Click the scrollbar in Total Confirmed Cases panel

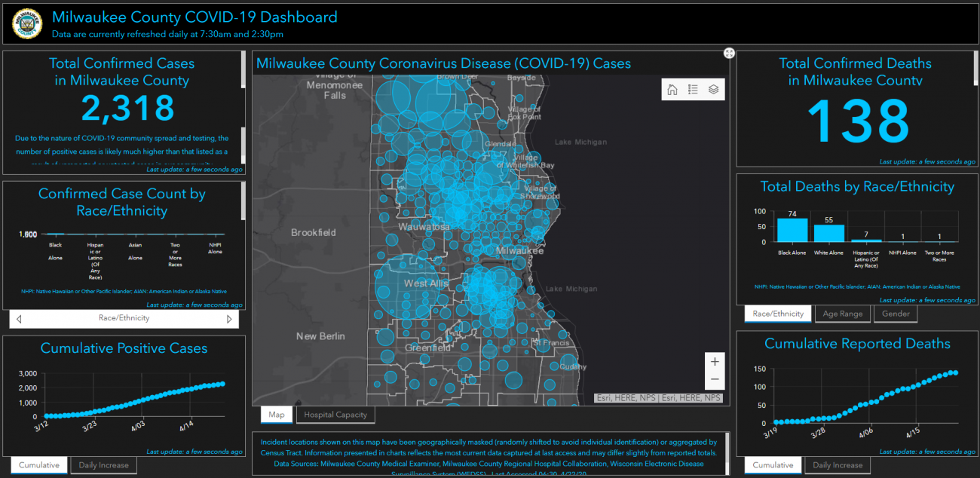click(x=243, y=69)
